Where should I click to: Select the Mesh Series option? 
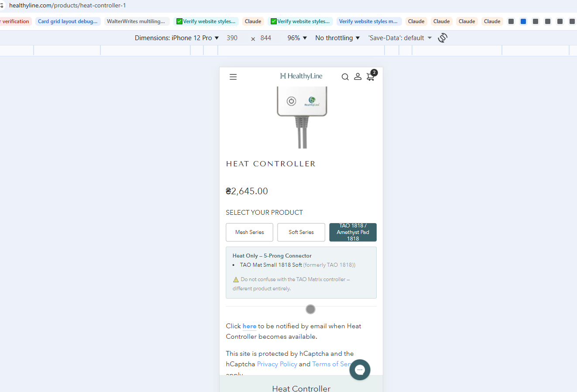(249, 232)
